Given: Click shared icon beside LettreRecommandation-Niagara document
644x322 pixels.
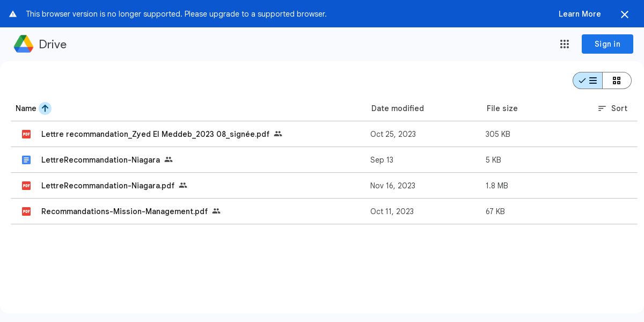Looking at the screenshot, I should [169, 159].
